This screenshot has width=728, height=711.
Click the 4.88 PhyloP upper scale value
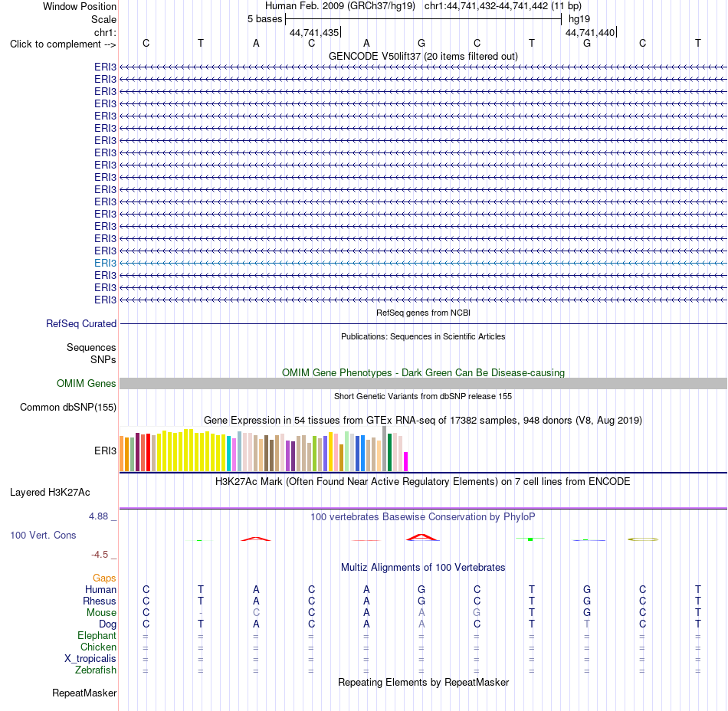98,516
